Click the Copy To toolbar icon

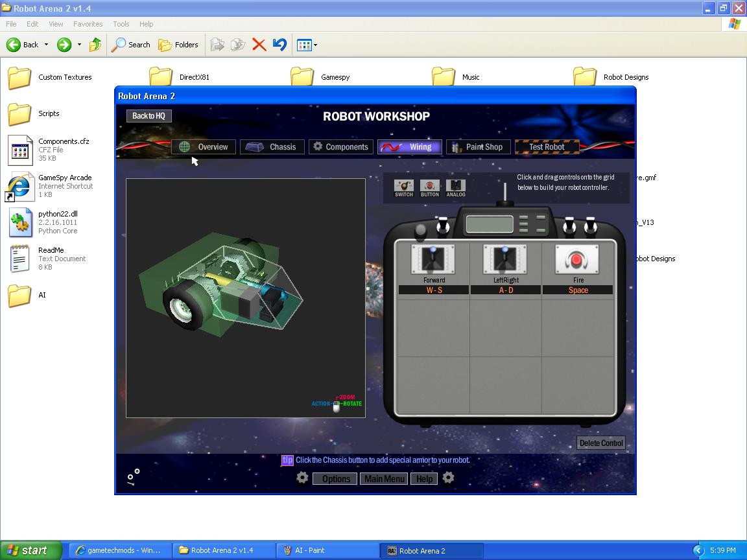tap(238, 45)
